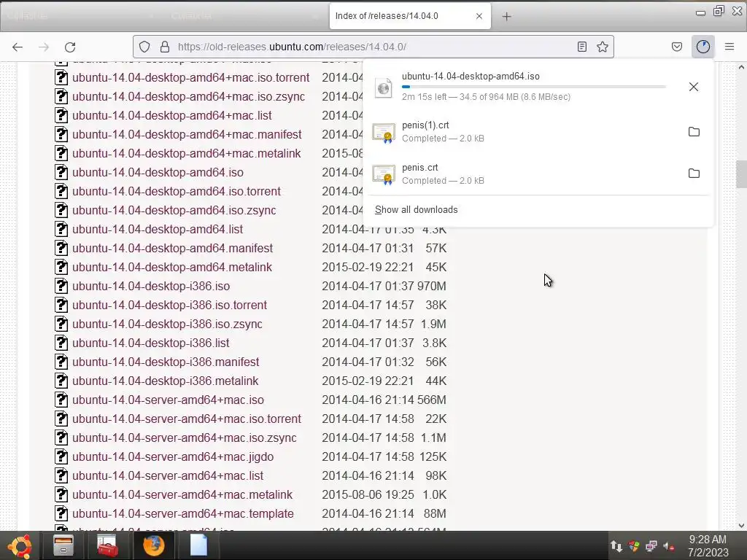Viewport: 747px width, 560px height.
Task: Open ubuntu-14.04-desktop-amd64.iso.zsync link
Action: pos(174,211)
